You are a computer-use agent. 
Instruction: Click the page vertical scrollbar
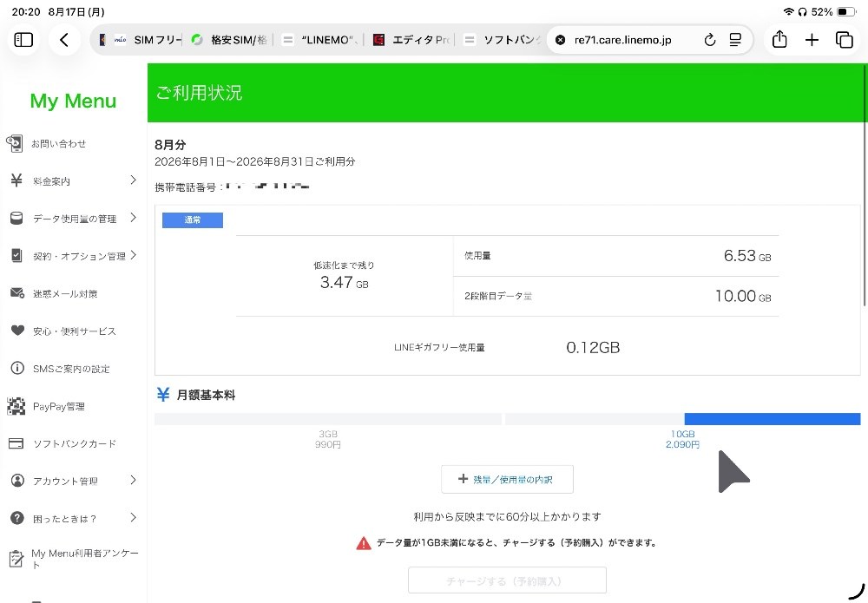[x=865, y=186]
